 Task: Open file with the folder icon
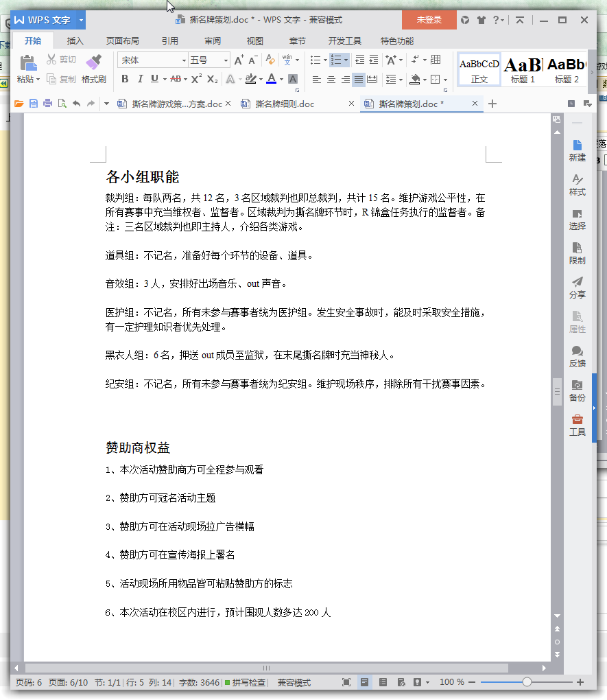tap(19, 104)
